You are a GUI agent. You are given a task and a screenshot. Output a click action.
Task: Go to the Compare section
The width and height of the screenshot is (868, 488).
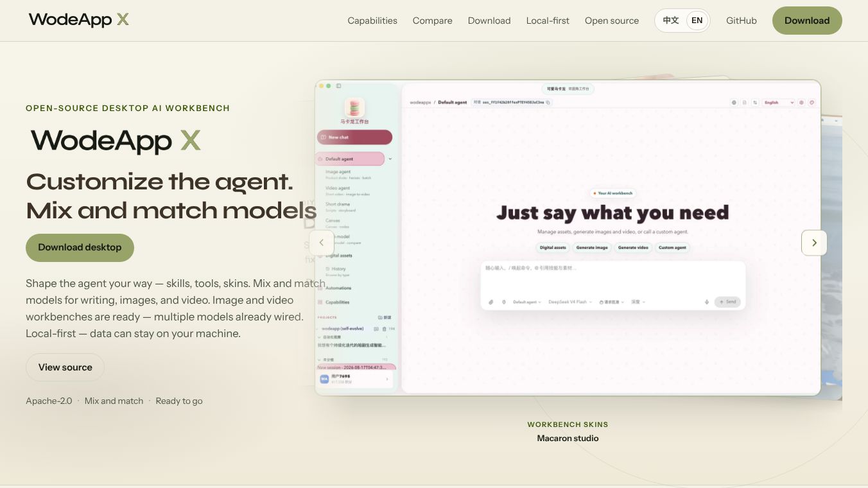(x=433, y=21)
